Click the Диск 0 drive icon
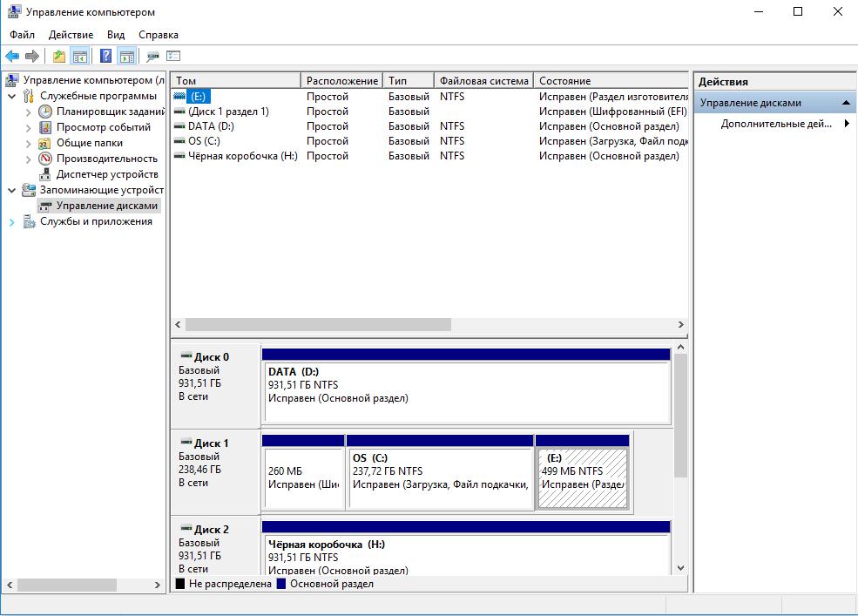This screenshot has height=616, width=858. 186,355
